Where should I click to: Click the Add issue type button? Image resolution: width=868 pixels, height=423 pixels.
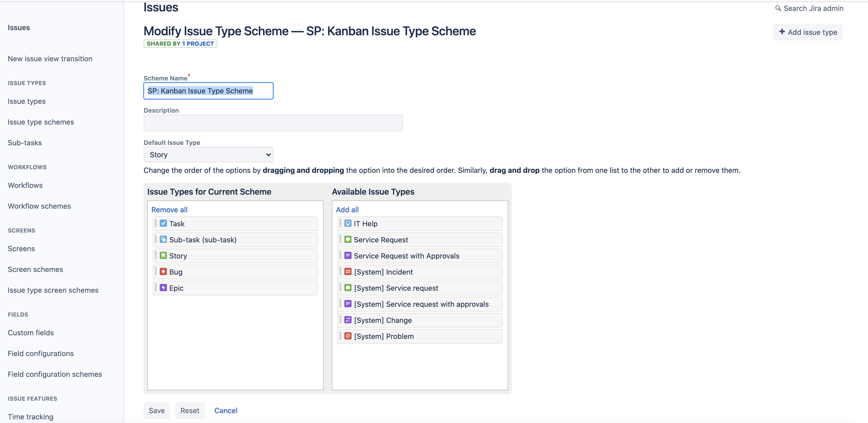807,32
